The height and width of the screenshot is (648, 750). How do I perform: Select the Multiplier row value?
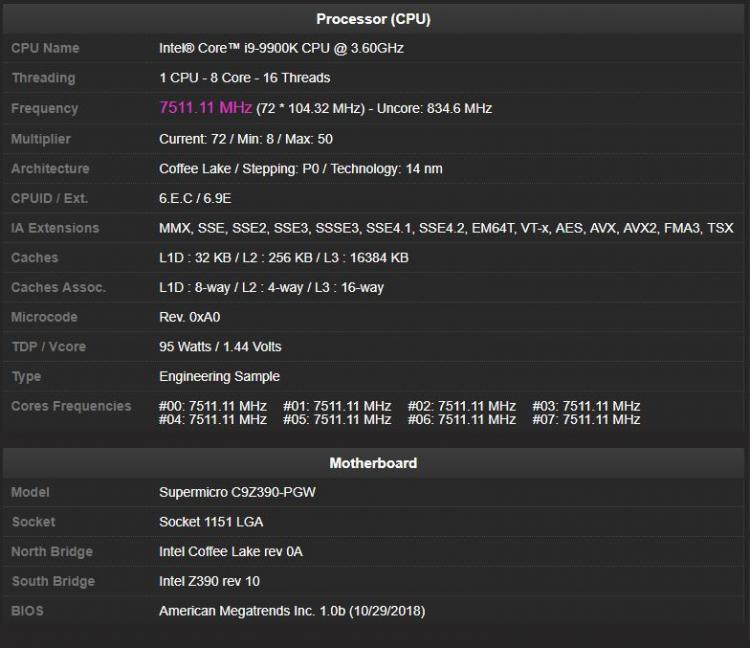tap(246, 139)
